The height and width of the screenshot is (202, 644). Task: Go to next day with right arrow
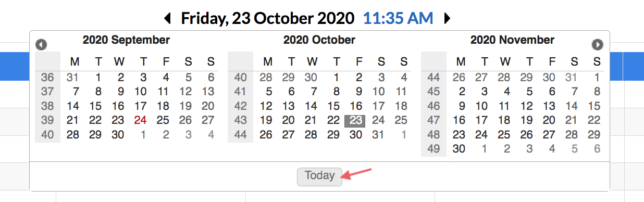[447, 19]
